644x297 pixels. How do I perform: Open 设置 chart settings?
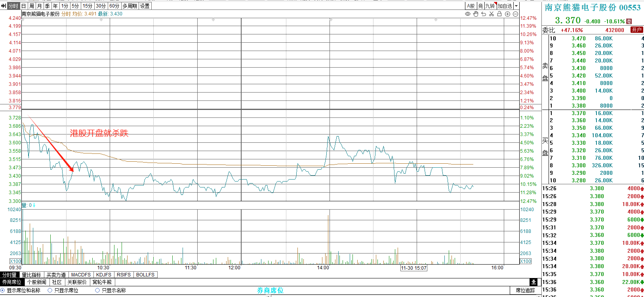pos(145,6)
